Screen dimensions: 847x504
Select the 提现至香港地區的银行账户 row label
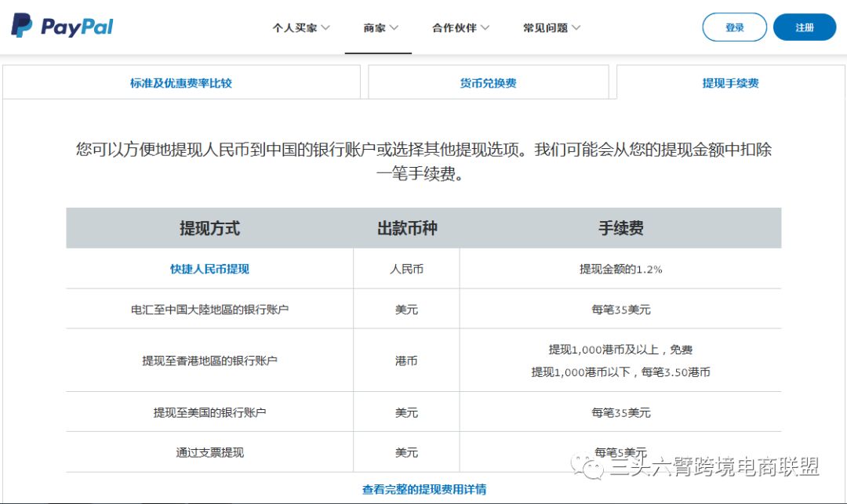click(209, 361)
